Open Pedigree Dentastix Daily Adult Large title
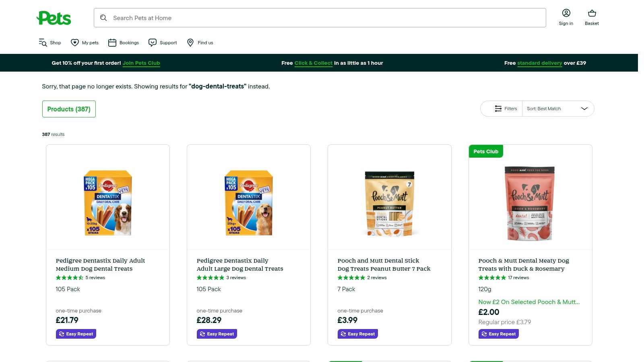 click(240, 265)
